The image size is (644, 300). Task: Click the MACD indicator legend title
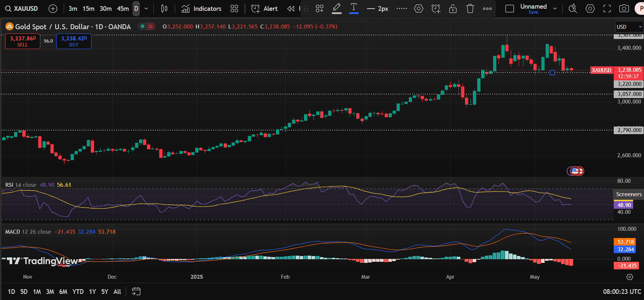click(13, 231)
